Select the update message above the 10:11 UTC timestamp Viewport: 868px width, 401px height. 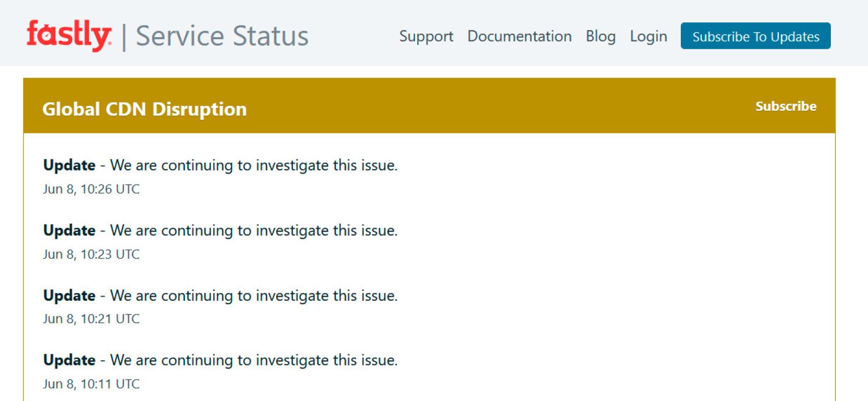220,360
